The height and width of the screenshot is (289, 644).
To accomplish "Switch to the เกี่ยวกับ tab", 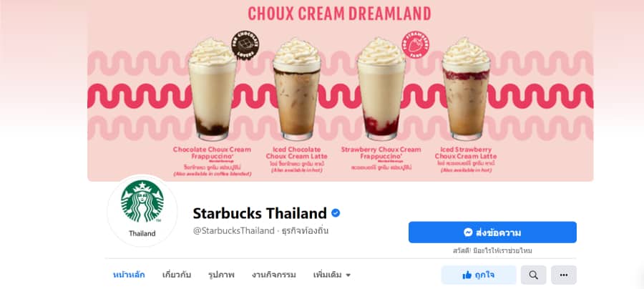I will tap(177, 275).
